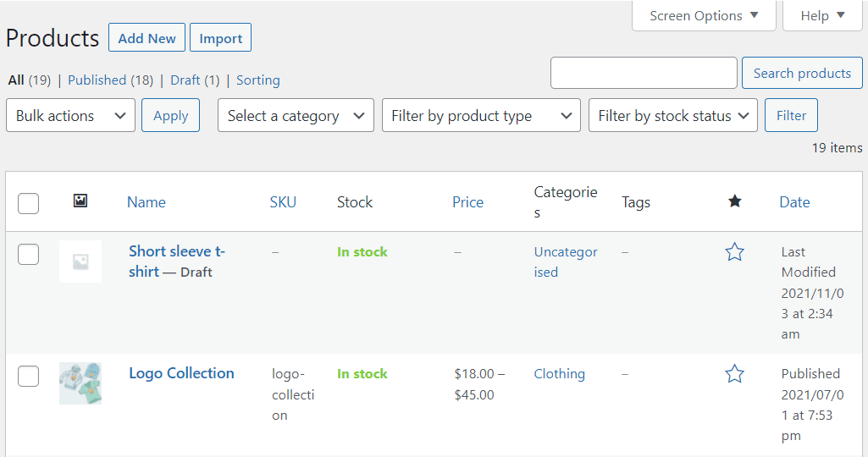Click In stock for Short sleeve t-shirt

click(362, 251)
